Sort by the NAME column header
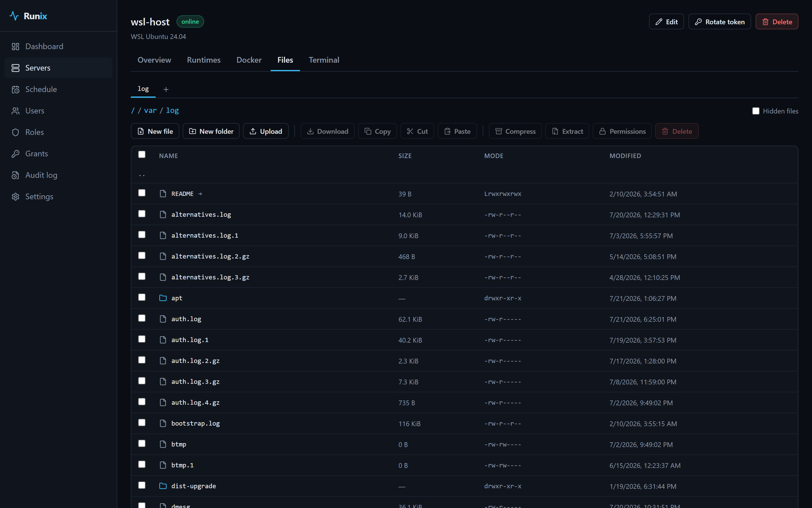This screenshot has width=812, height=508. point(168,156)
